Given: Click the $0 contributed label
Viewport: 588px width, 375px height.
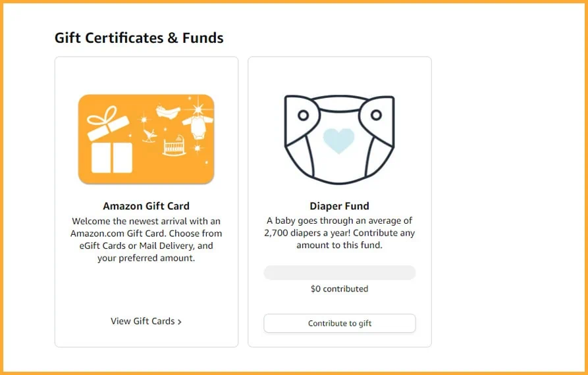Looking at the screenshot, I should coord(339,289).
